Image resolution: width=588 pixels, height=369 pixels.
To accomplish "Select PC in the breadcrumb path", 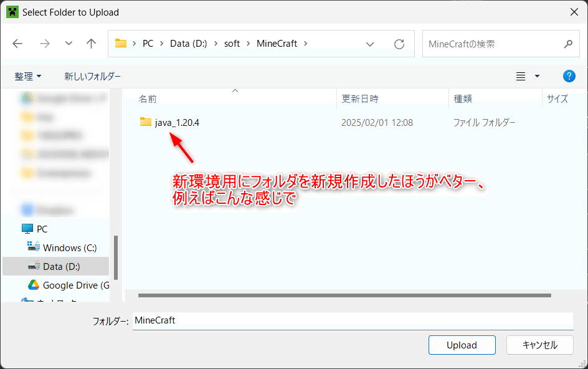I will pos(148,44).
